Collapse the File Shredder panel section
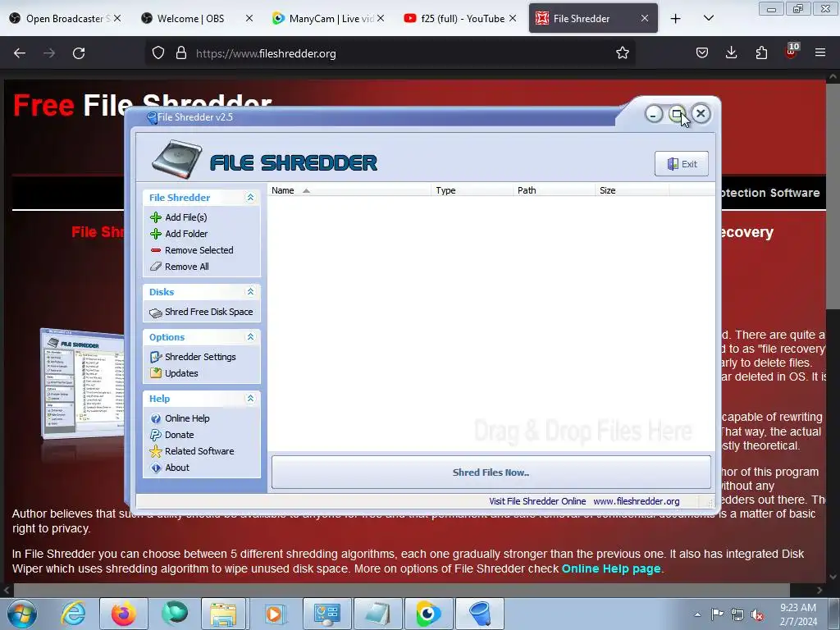This screenshot has height=630, width=840. [250, 198]
